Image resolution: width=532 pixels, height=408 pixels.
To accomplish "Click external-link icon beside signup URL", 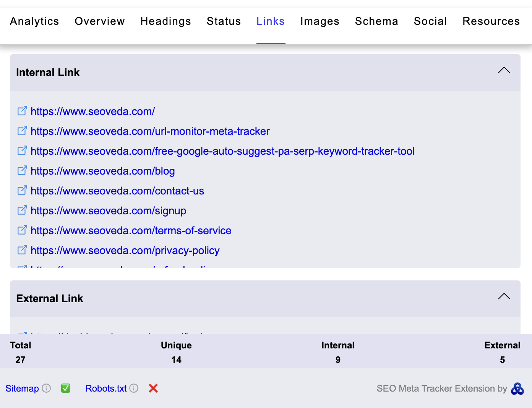I will click(x=23, y=210).
